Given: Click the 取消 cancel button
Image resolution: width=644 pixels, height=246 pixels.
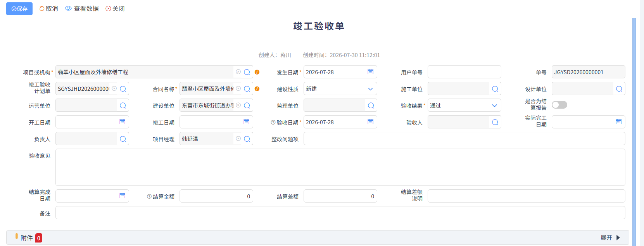Looking at the screenshot, I should (x=49, y=9).
